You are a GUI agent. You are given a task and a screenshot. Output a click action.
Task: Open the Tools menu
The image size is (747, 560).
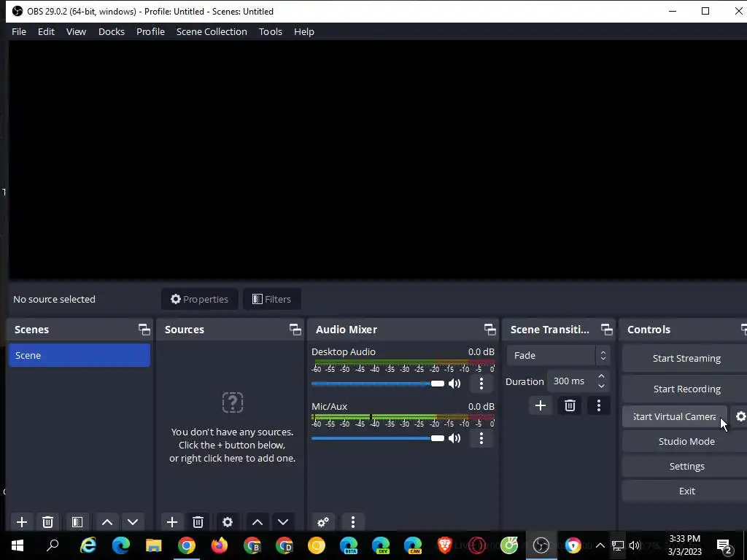(x=271, y=32)
